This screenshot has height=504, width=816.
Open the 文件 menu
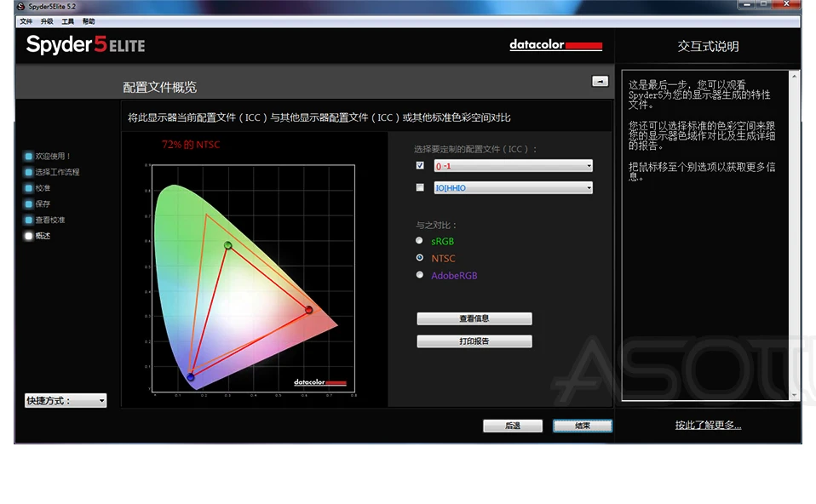(x=26, y=21)
